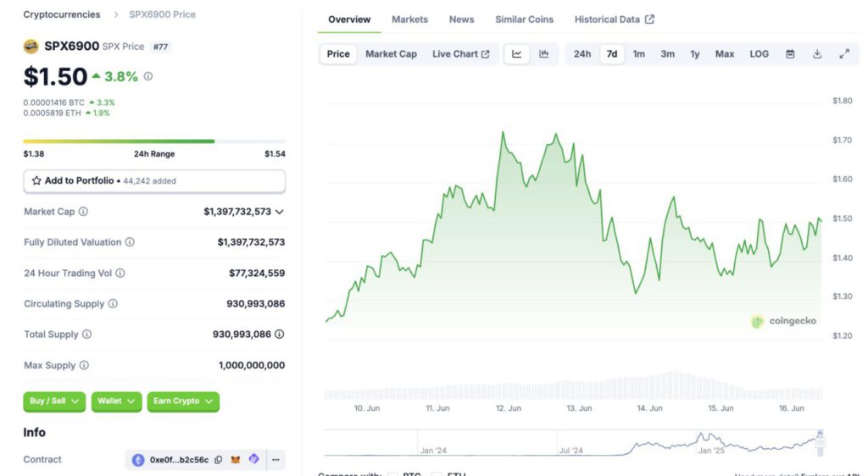
Task: Click Max Supply info icon
Action: pyautogui.click(x=84, y=365)
